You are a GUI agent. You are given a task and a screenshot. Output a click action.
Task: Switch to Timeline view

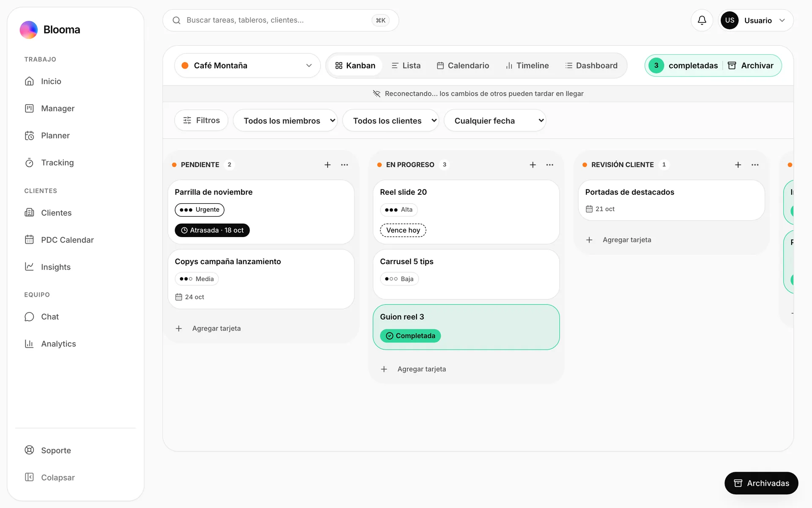pyautogui.click(x=527, y=66)
